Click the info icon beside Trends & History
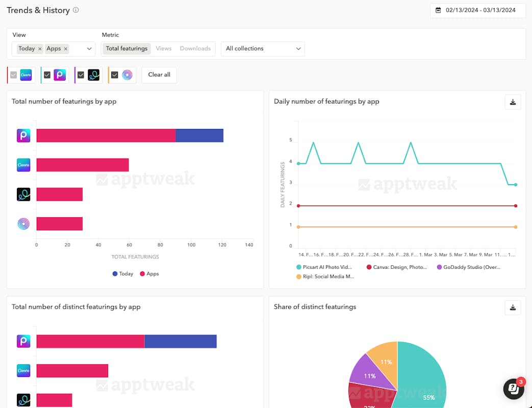The height and width of the screenshot is (408, 532). point(76,10)
